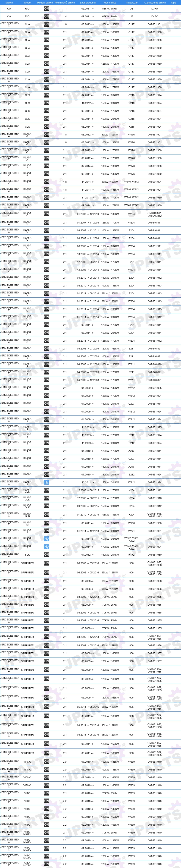
Task: Click the Marka column header
Action: tap(9, 2)
